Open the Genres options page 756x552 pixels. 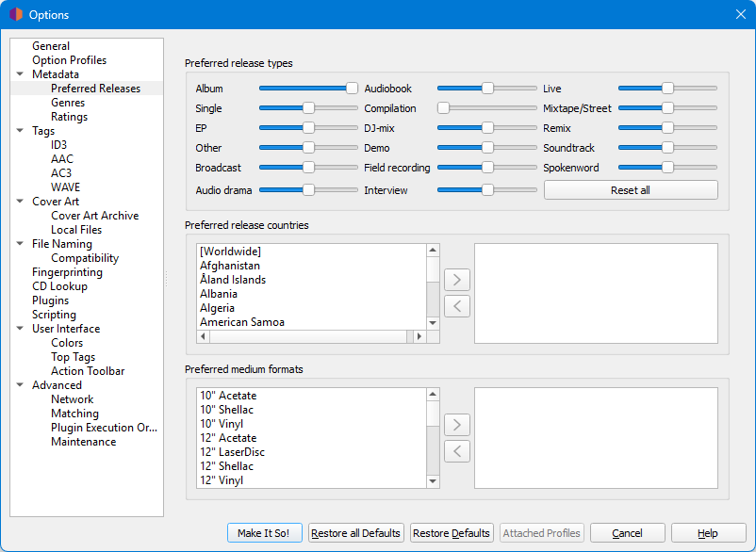[x=68, y=103]
